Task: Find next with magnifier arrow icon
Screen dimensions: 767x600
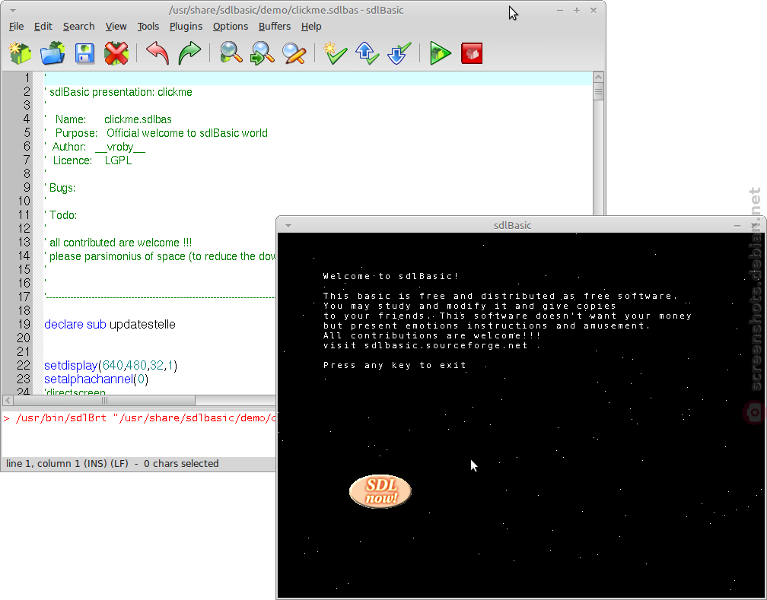Action: (x=262, y=53)
